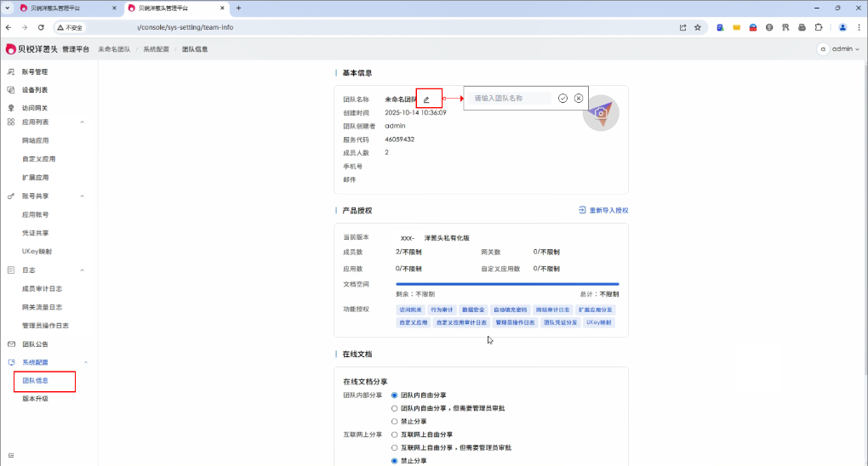Reload the page with the browser refresh icon
Screen dimensions: 868x466
click(x=40, y=27)
